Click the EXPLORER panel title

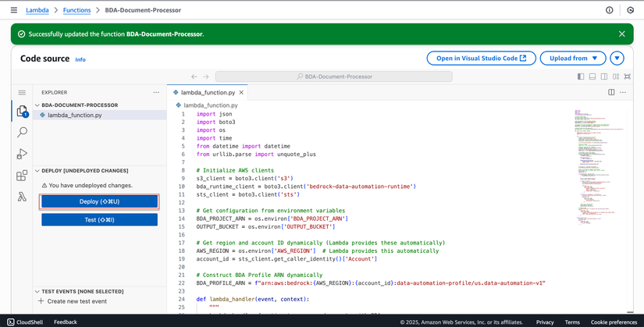click(x=54, y=92)
